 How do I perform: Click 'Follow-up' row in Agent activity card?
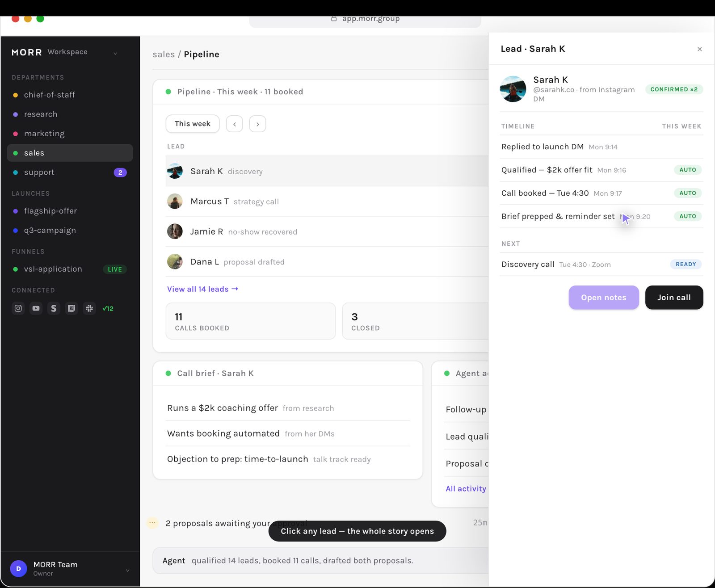(467, 409)
